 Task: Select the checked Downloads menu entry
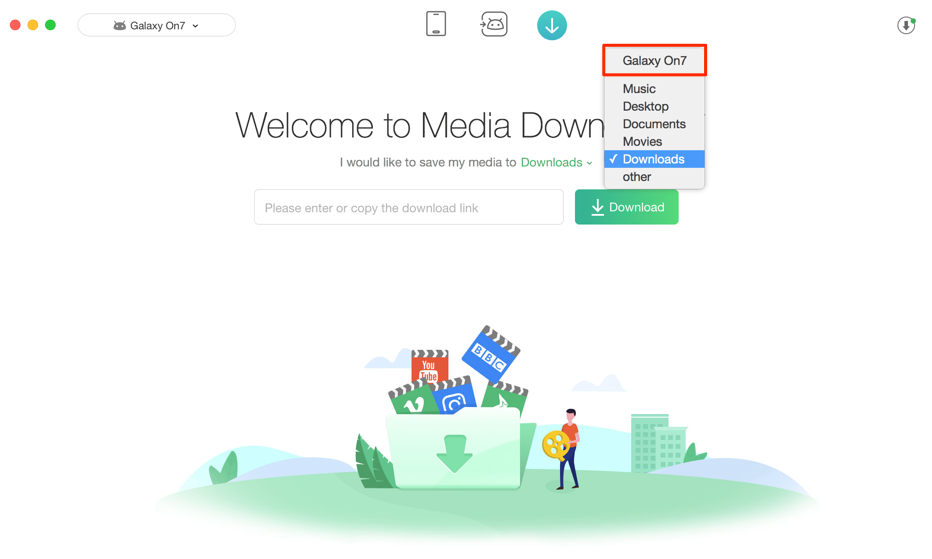coord(653,159)
